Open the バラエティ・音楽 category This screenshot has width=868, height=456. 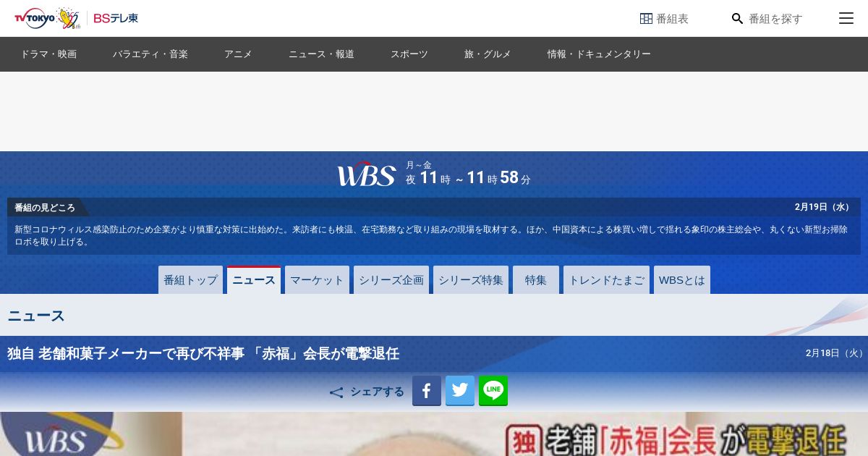150,54
